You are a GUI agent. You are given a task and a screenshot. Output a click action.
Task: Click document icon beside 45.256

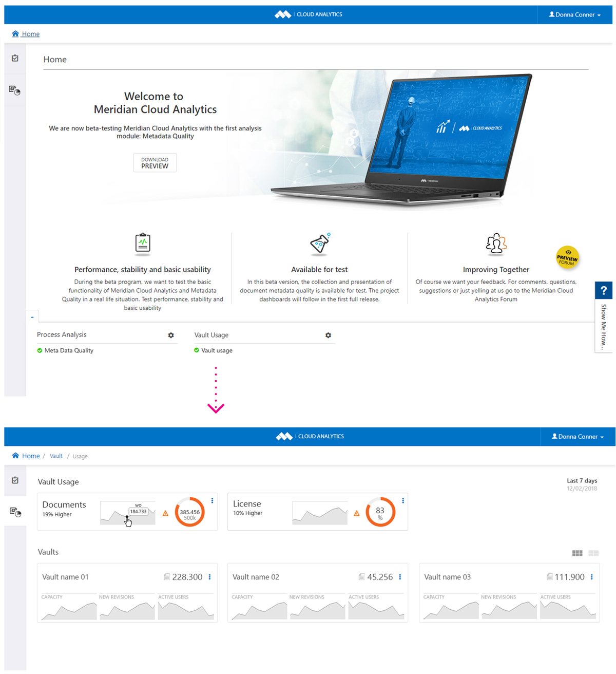pos(361,577)
